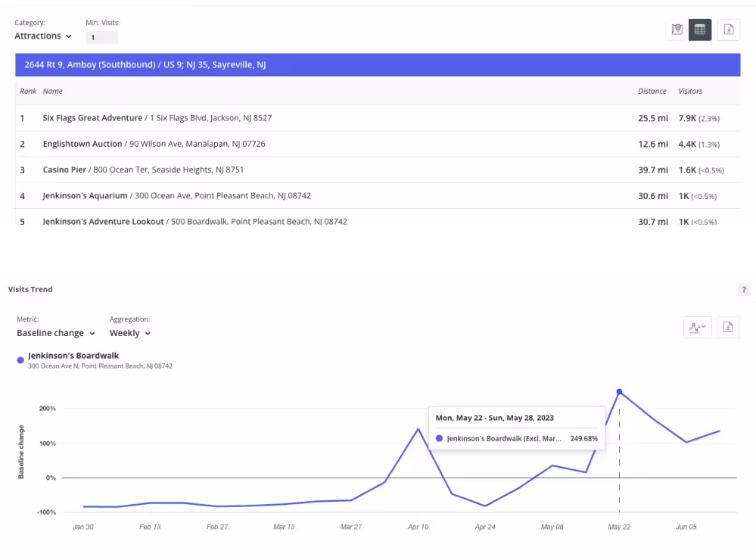Image resolution: width=756 pixels, height=554 pixels.
Task: Sort by the Name column header
Action: coord(52,91)
